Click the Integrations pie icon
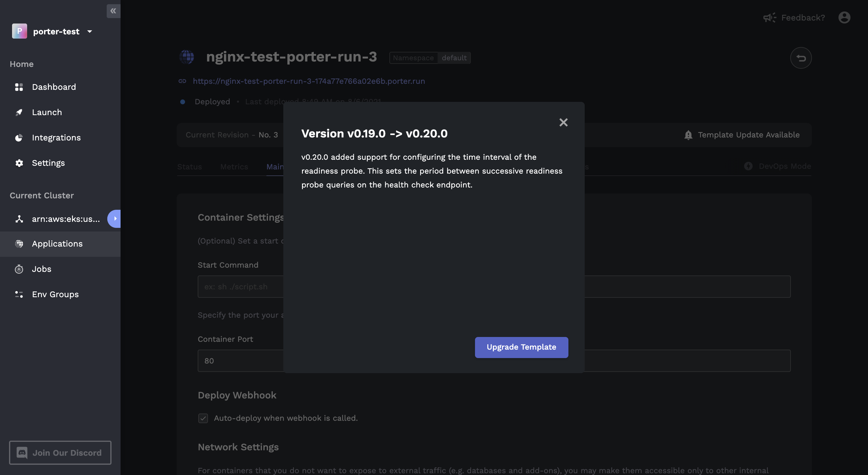Image resolution: width=868 pixels, height=475 pixels. [x=19, y=137]
